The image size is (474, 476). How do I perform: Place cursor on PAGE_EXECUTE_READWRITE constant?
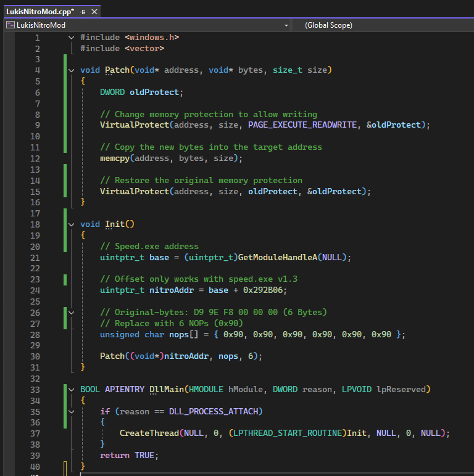coord(302,125)
